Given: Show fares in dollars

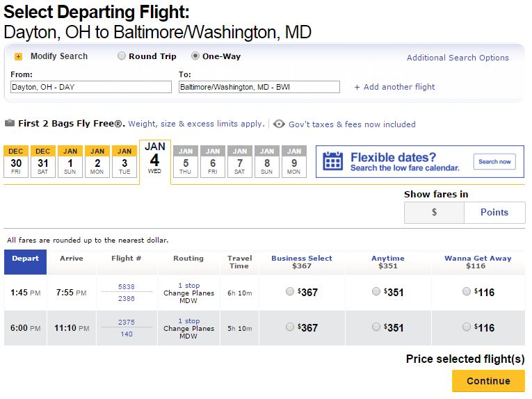Looking at the screenshot, I should [x=434, y=212].
